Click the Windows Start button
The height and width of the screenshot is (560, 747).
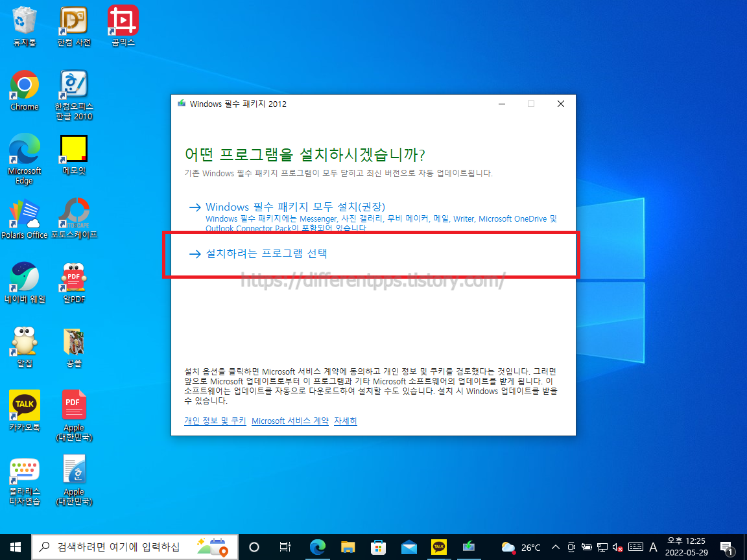click(16, 547)
